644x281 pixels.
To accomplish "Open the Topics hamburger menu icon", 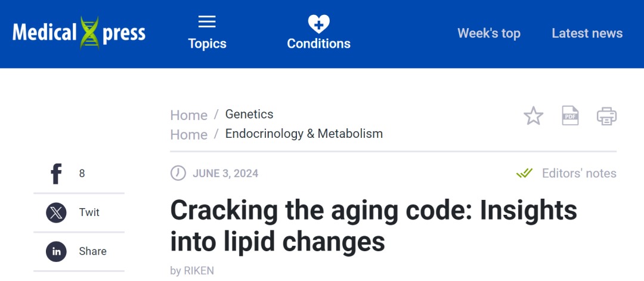I will 207,22.
